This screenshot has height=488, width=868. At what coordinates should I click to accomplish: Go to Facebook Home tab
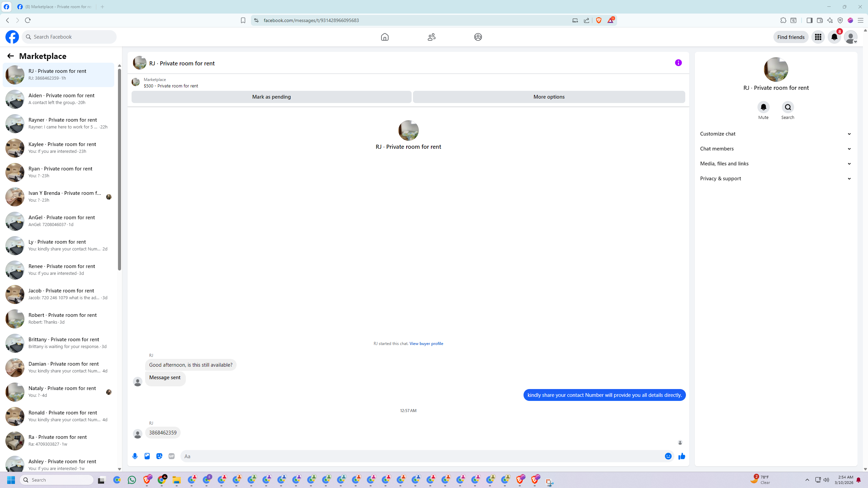384,37
